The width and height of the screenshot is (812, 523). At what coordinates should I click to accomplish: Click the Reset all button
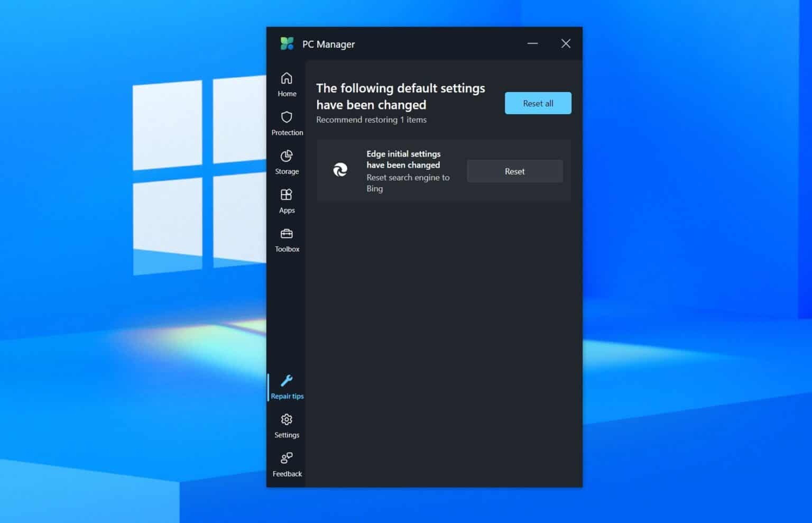tap(538, 103)
